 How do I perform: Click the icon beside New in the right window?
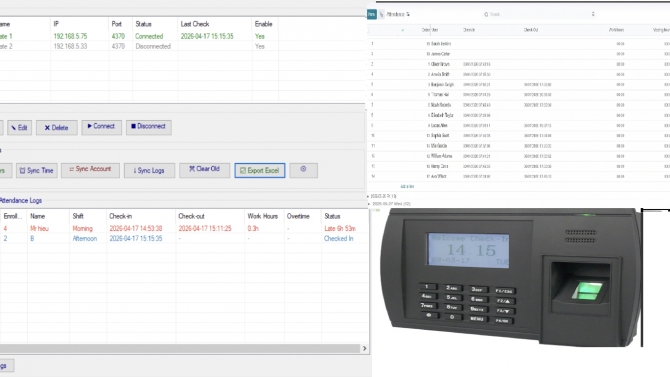pos(382,14)
